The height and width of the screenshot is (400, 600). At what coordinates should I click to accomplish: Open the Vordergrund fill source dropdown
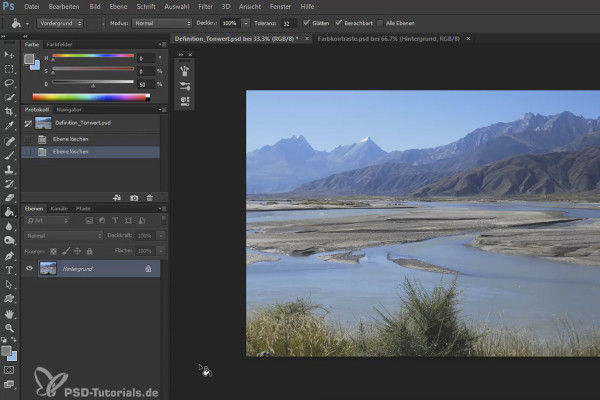[x=60, y=23]
